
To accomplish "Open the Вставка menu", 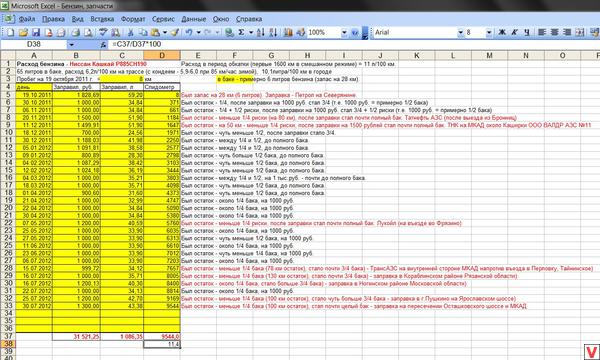I will (x=102, y=19).
